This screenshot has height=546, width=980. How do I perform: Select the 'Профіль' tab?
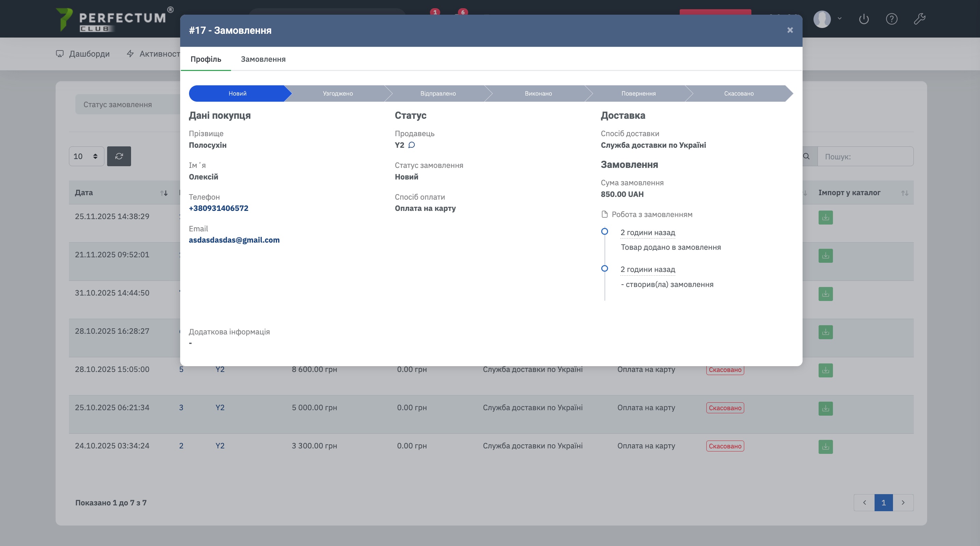click(x=205, y=59)
